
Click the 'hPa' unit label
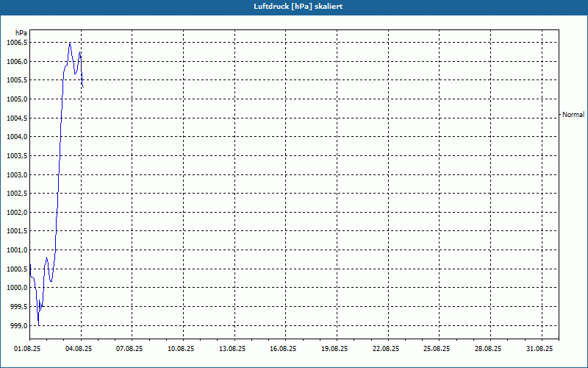point(21,33)
